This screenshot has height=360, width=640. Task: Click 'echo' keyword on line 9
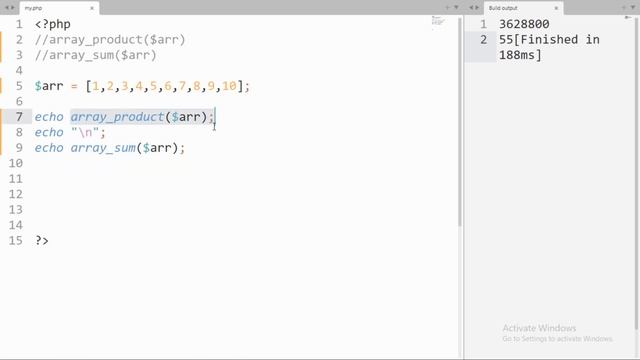[x=49, y=148]
